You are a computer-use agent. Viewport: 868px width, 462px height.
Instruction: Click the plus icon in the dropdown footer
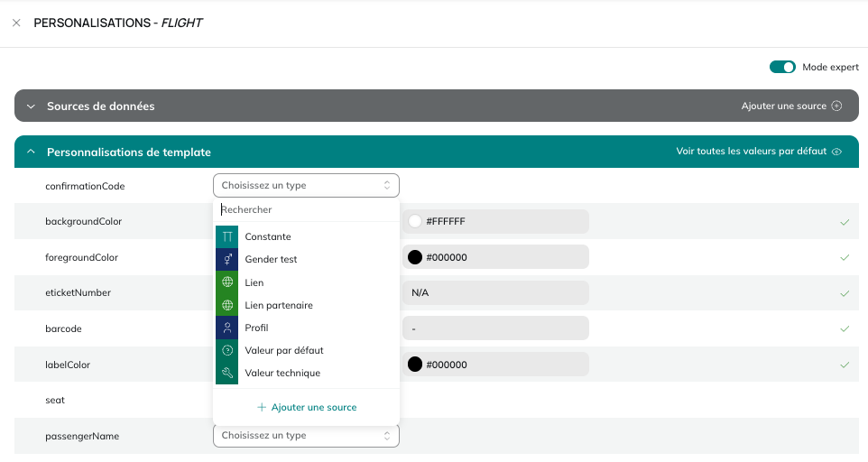(x=262, y=407)
